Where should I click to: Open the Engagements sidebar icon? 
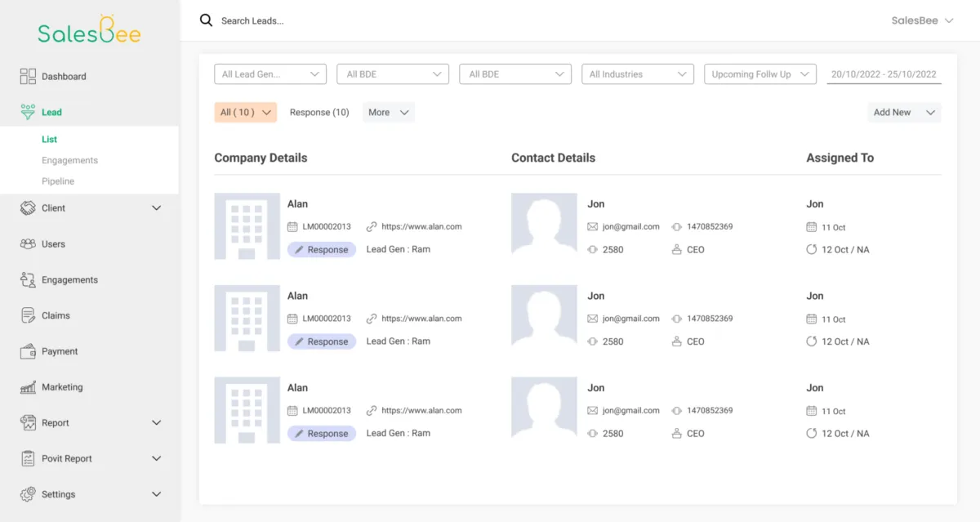(28, 280)
